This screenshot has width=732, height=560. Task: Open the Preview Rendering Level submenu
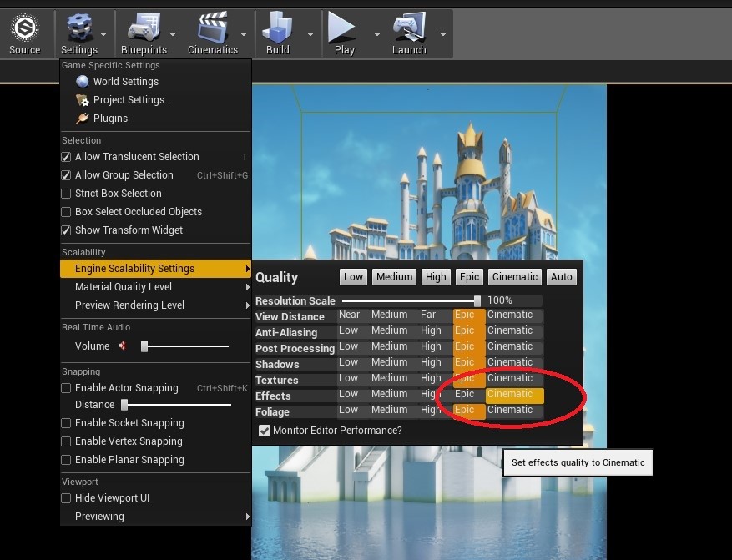156,305
